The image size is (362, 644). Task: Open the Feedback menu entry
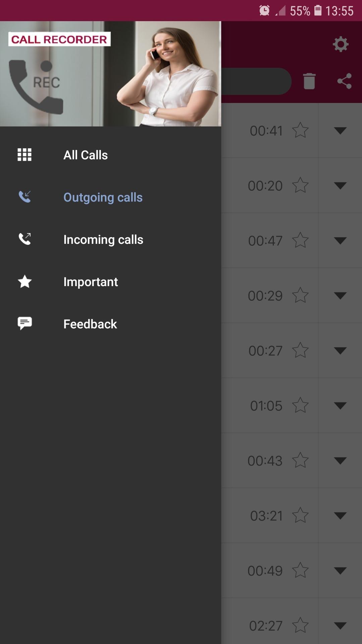point(90,324)
